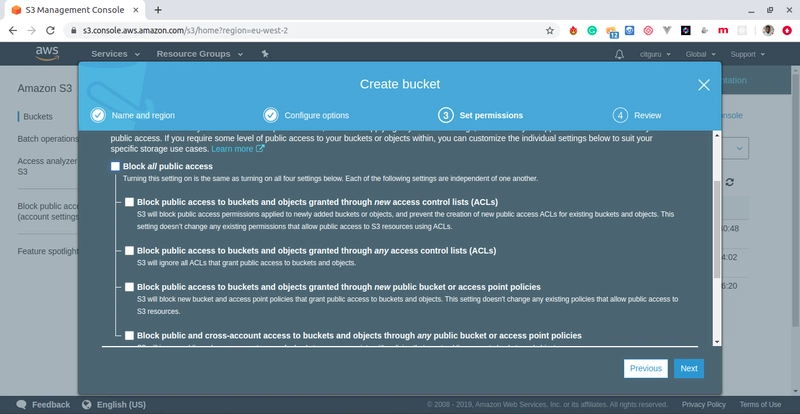Open a new browser tab with plus
This screenshot has height=414, width=800.
(158, 10)
